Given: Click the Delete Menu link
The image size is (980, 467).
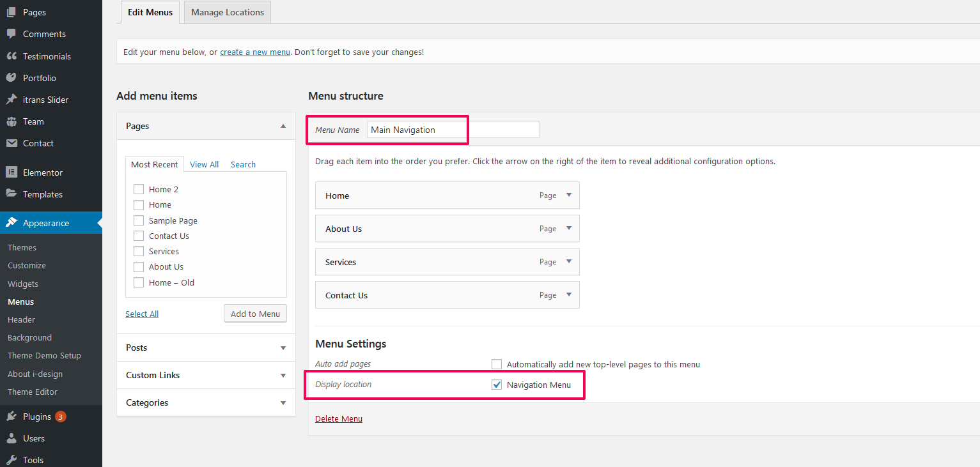Looking at the screenshot, I should pos(339,419).
